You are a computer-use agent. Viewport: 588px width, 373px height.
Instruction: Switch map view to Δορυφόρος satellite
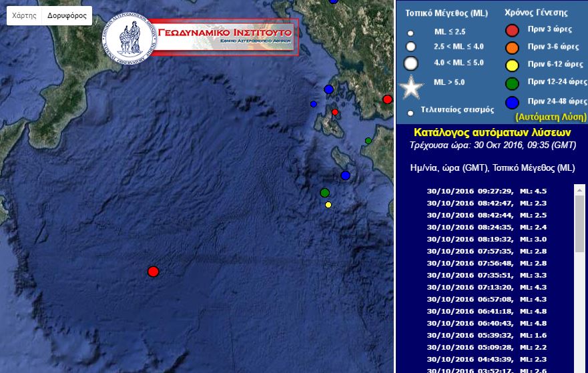pyautogui.click(x=67, y=16)
